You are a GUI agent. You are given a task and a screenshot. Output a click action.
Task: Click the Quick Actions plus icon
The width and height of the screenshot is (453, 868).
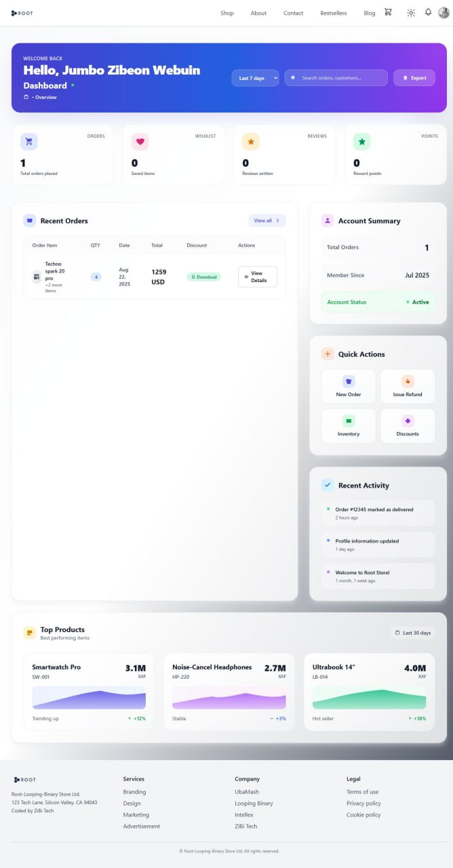(328, 354)
